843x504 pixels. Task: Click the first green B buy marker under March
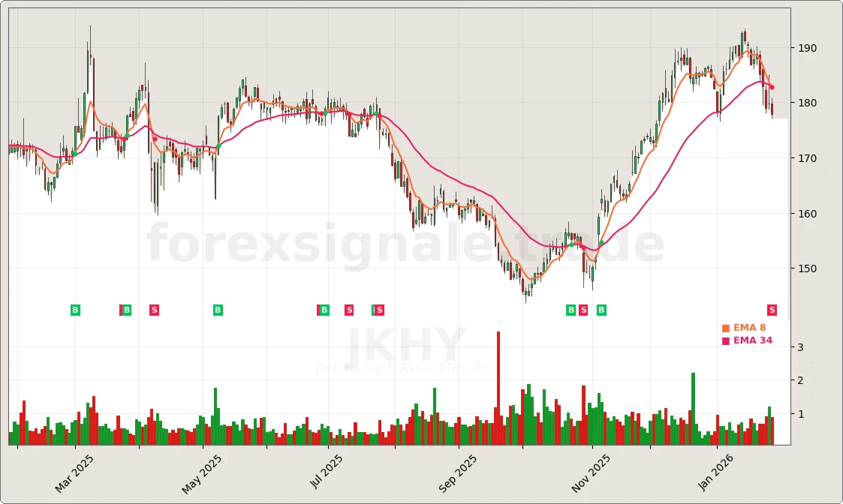coord(75,310)
